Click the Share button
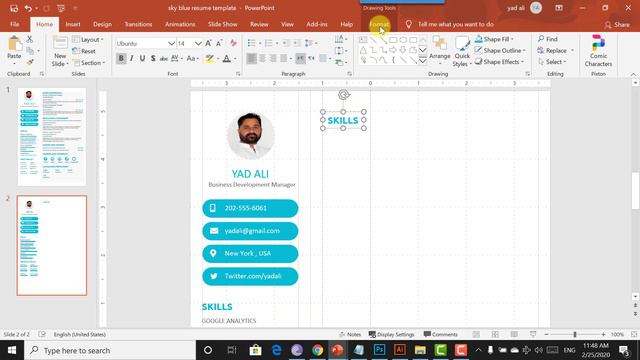 pyautogui.click(x=617, y=25)
